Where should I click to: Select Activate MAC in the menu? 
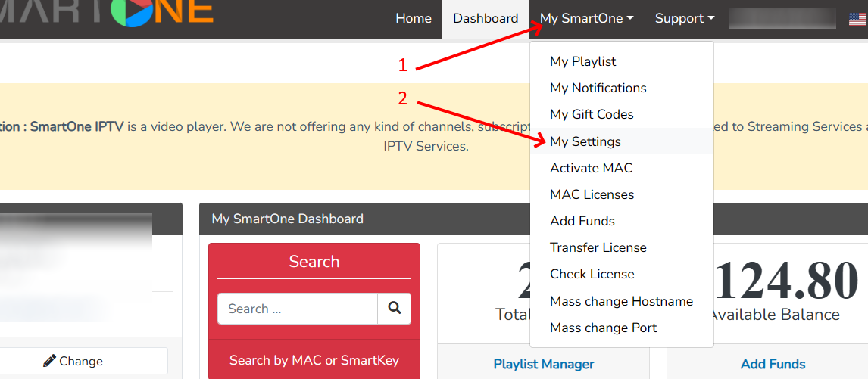pyautogui.click(x=622, y=168)
